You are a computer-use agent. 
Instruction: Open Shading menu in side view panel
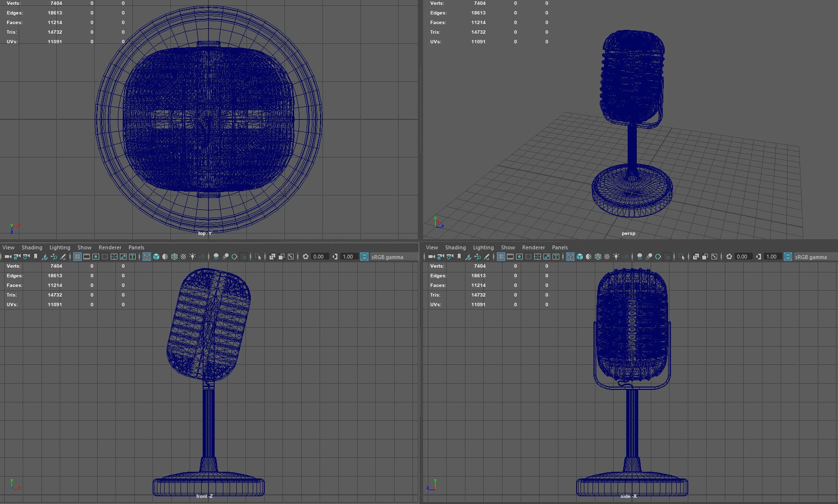point(455,247)
